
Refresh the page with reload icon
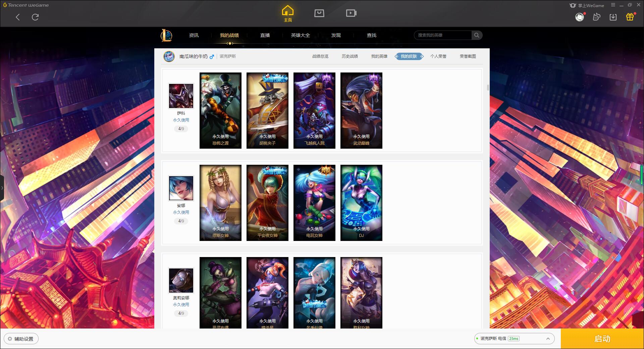pos(35,17)
